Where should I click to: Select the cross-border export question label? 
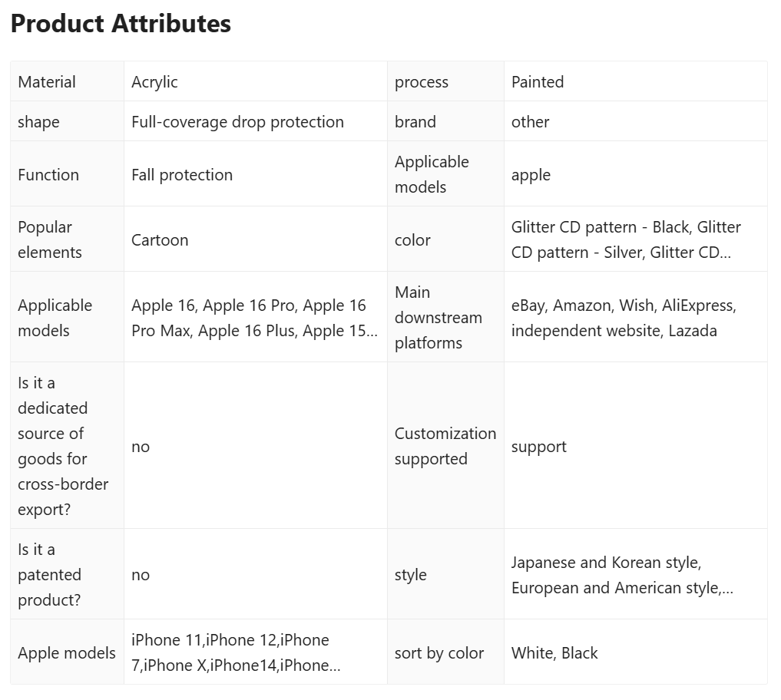pyautogui.click(x=63, y=446)
